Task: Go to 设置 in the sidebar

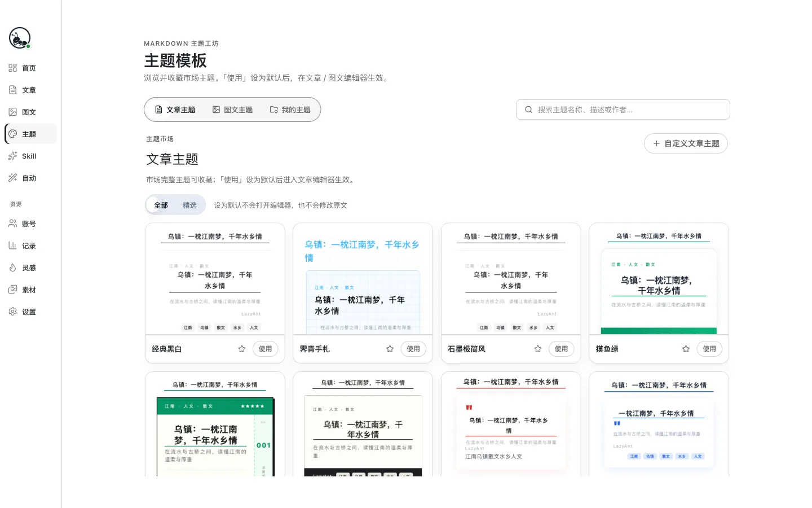Action: (x=31, y=312)
